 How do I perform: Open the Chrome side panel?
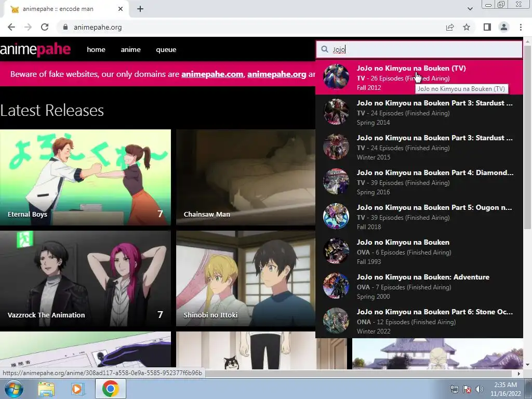(487, 27)
